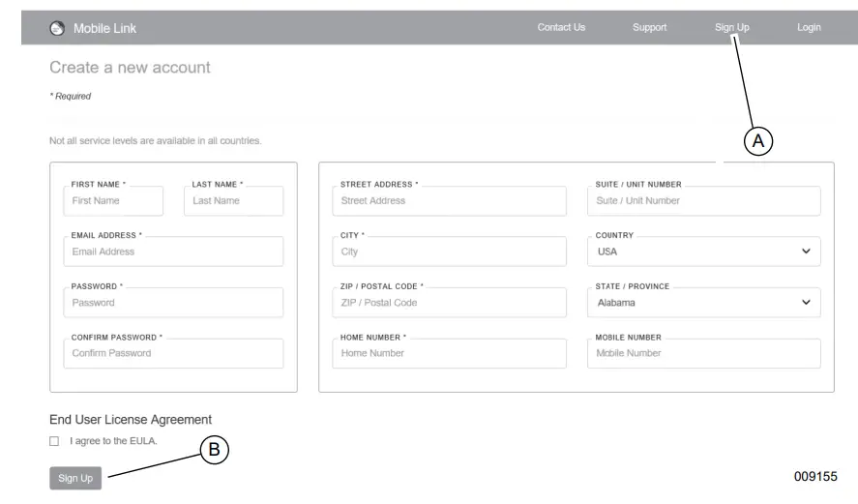Image resolution: width=858 pixels, height=504 pixels.
Task: Click the 'End User License Agreement' heading
Action: pos(131,420)
